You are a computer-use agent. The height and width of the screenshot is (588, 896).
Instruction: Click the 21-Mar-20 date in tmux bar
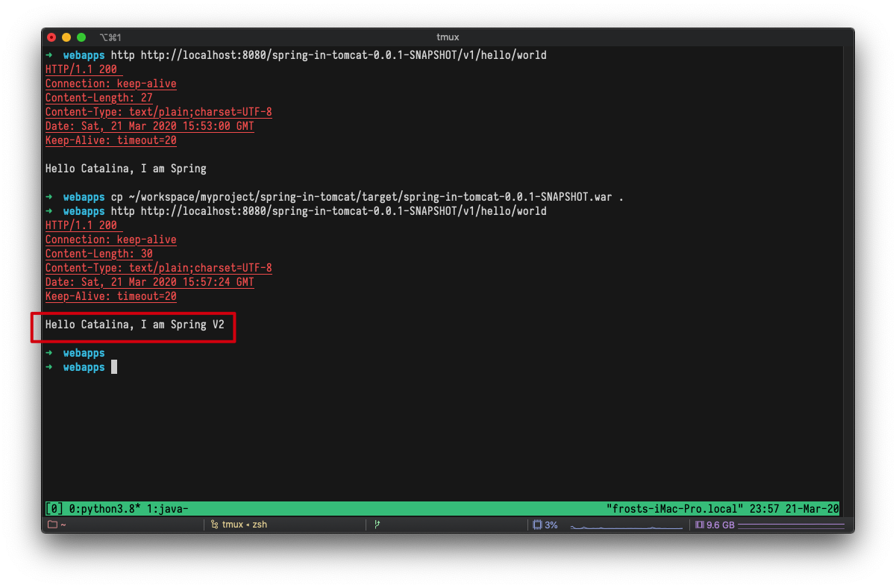[811, 509]
